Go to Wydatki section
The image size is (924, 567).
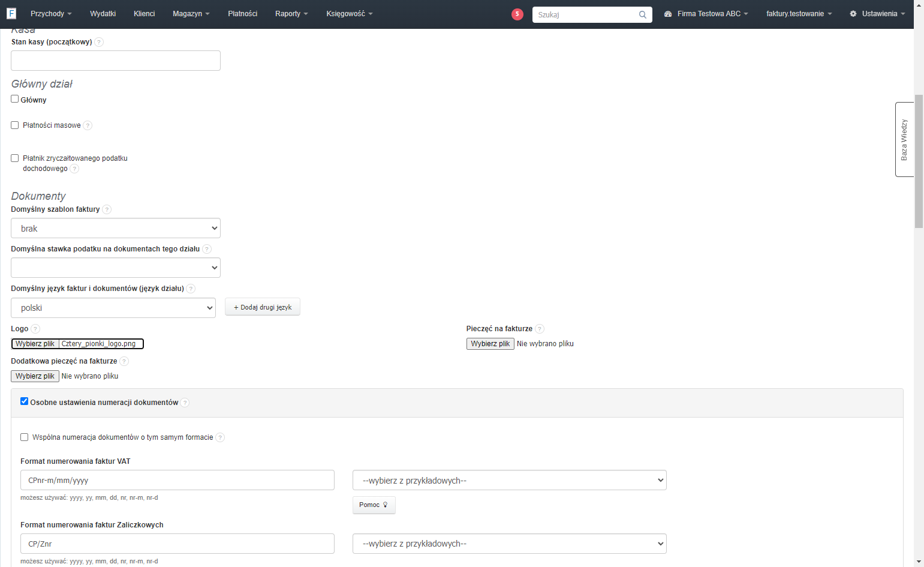click(x=103, y=14)
